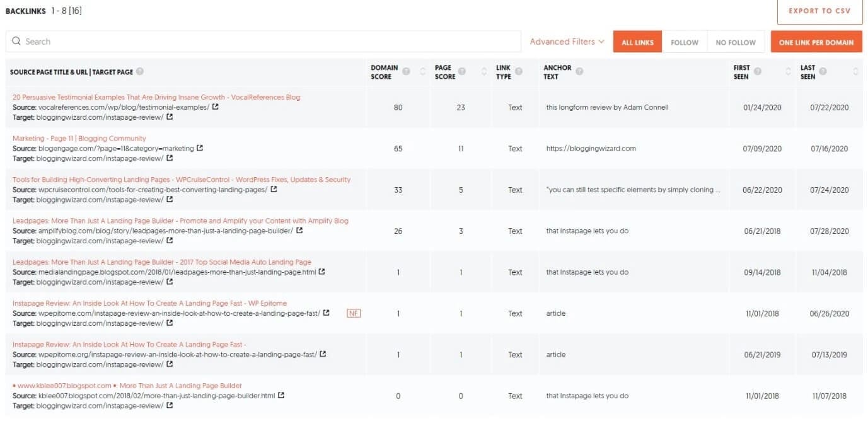Click first seen date 01/24/2020

point(762,108)
